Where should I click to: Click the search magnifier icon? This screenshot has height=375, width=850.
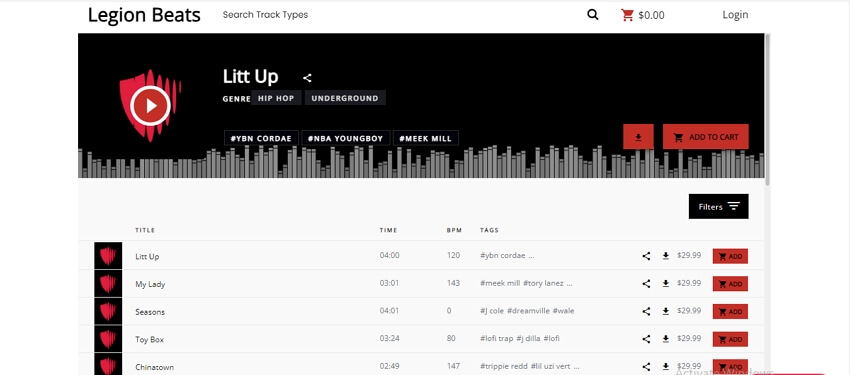click(593, 15)
